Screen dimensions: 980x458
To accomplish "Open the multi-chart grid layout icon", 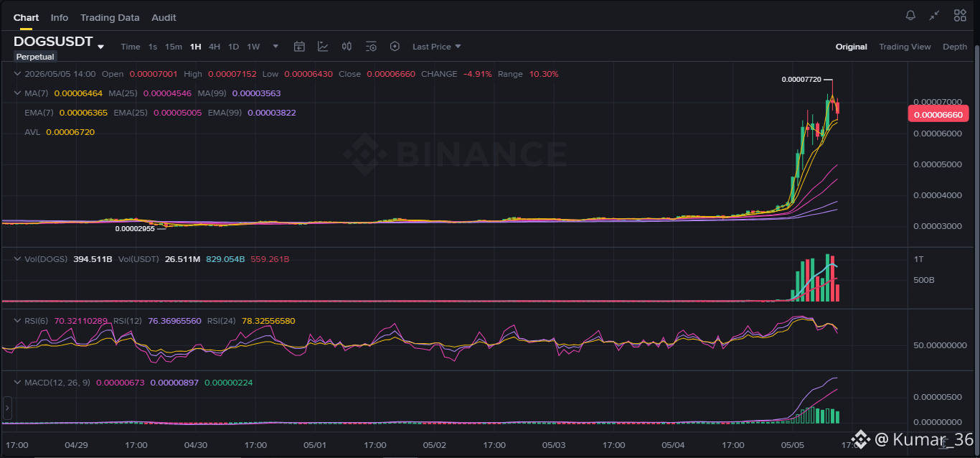I will point(960,15).
